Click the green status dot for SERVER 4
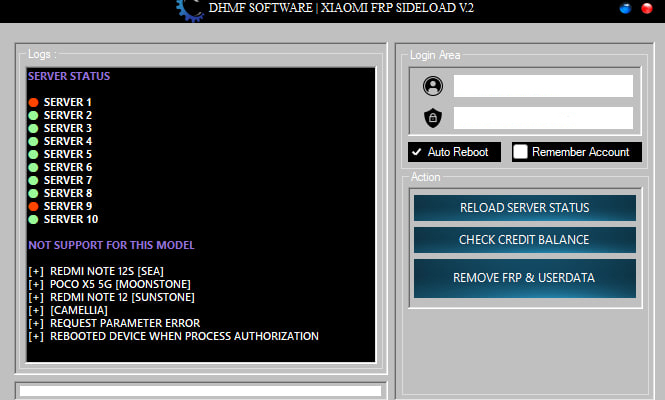This screenshot has width=665, height=400. (x=34, y=141)
